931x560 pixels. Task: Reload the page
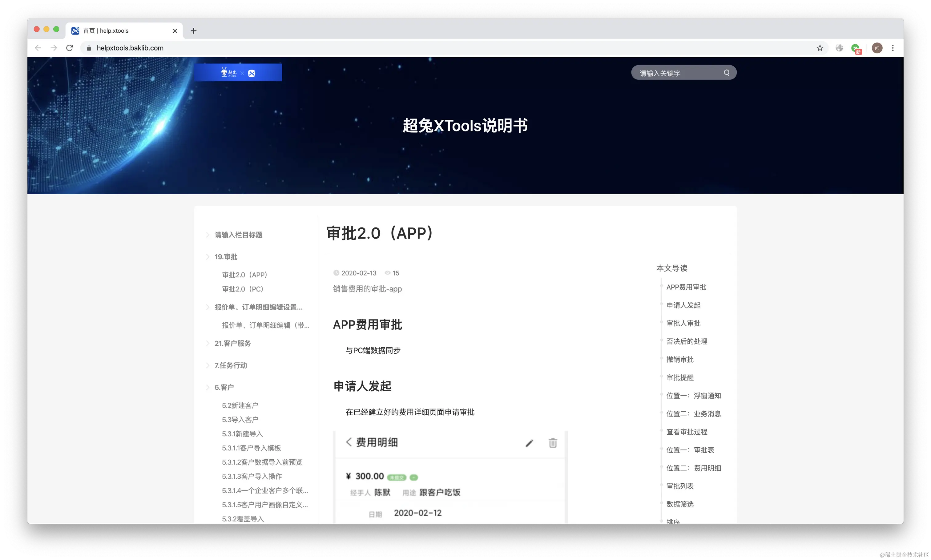click(70, 48)
